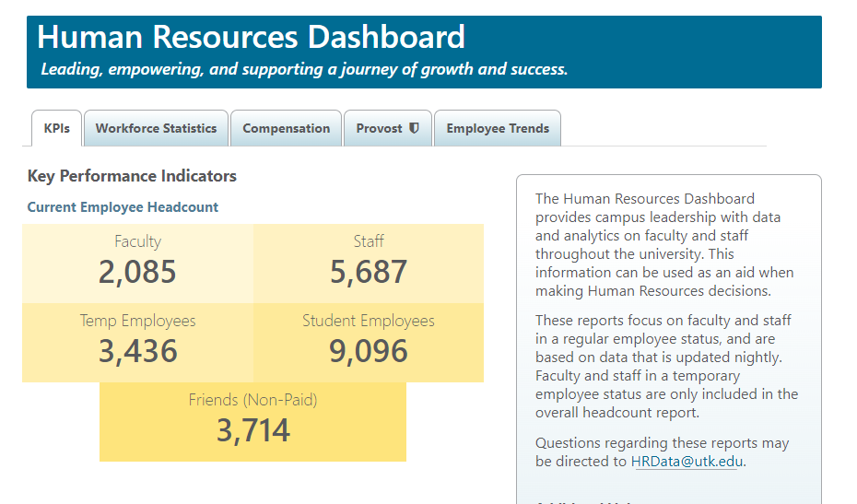The image size is (857, 504).
Task: Click the paragraph starting "These reports focus on"
Action: click(x=663, y=367)
